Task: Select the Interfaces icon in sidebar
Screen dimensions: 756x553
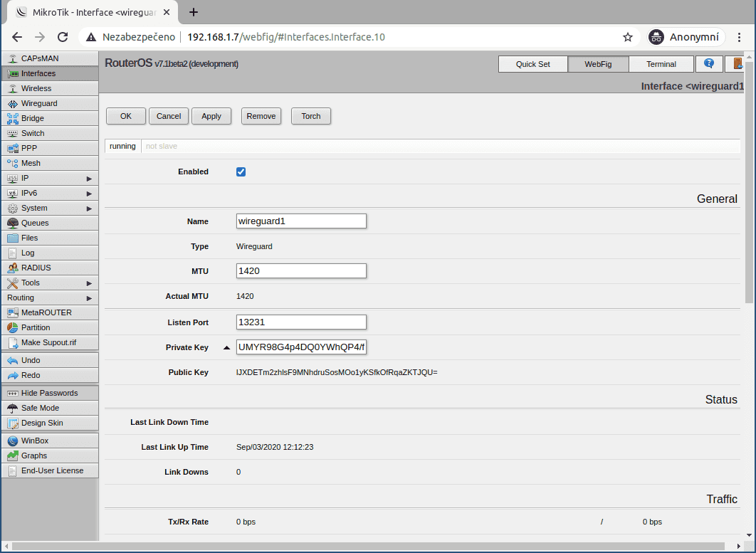Action: 13,73
